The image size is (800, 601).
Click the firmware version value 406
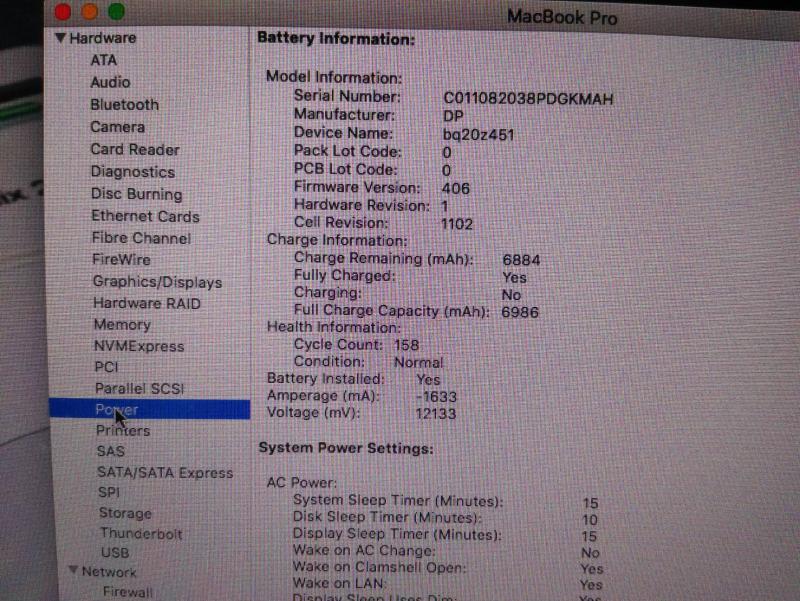click(x=456, y=189)
